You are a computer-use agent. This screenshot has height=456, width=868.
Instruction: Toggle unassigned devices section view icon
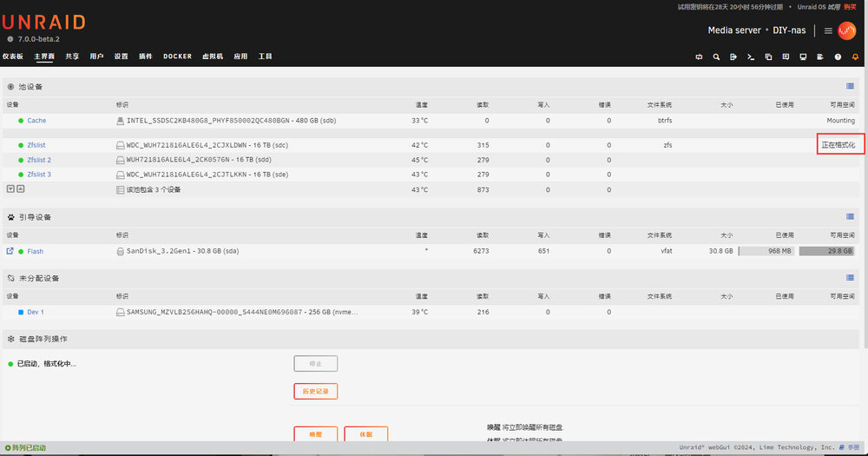850,278
